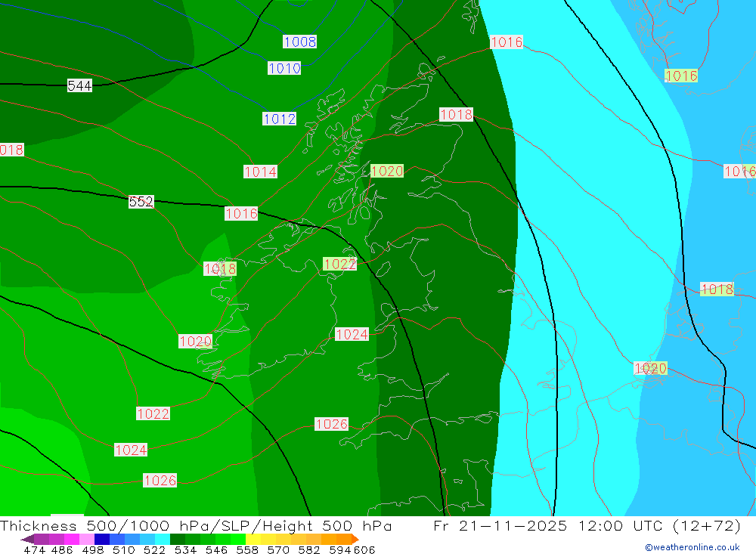Click the blue 1012 isobar label
This screenshot has height=554, width=756.
[279, 119]
